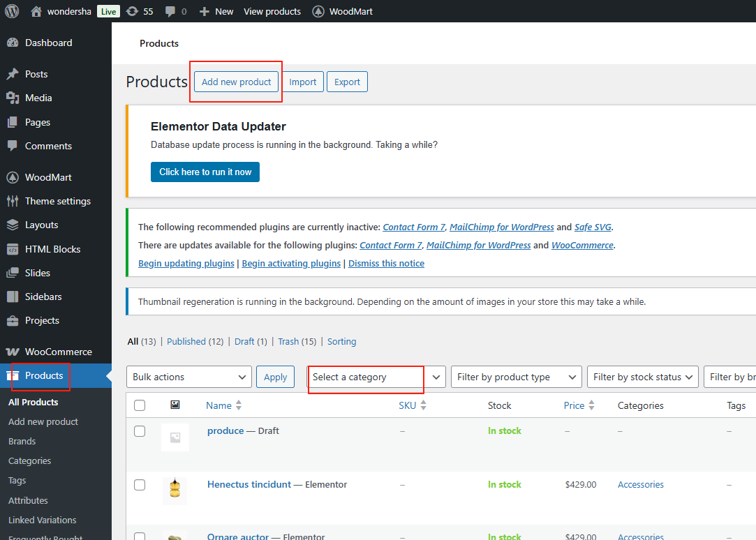Screen dimensions: 756x540
Task: Click the WordPress logo icon in admin bar
Action: pyautogui.click(x=12, y=11)
